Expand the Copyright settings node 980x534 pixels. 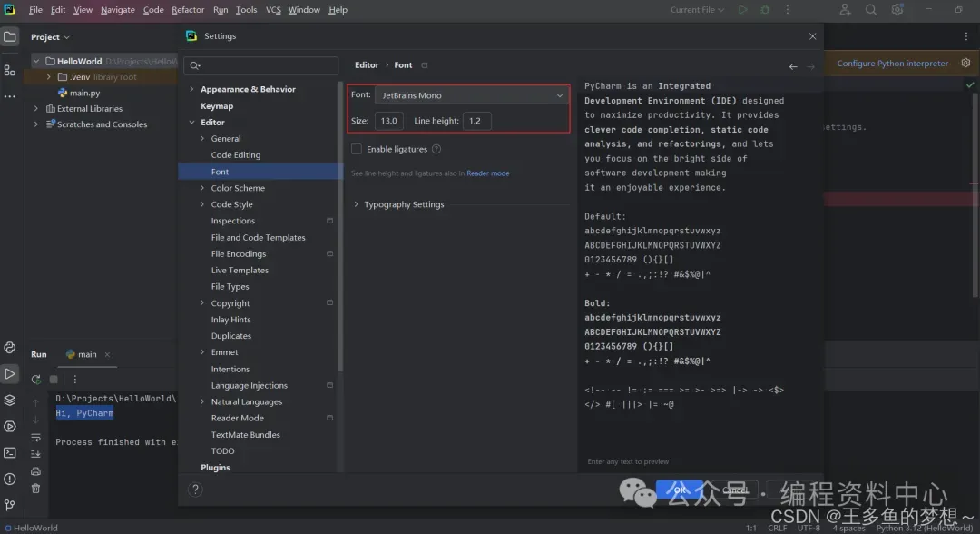(201, 303)
